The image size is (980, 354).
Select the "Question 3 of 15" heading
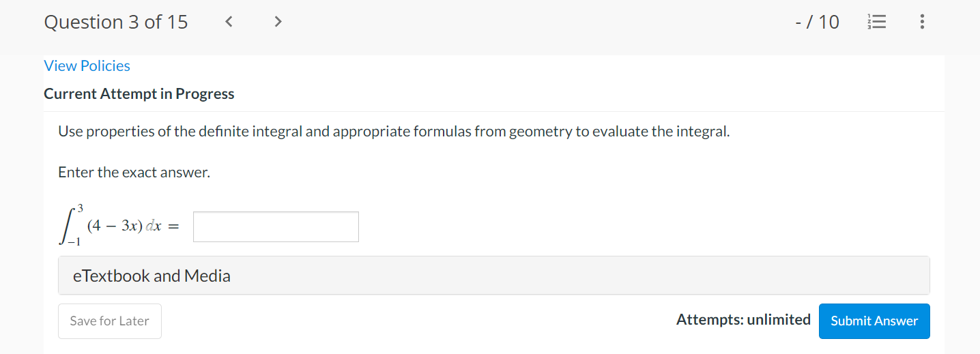point(116,22)
